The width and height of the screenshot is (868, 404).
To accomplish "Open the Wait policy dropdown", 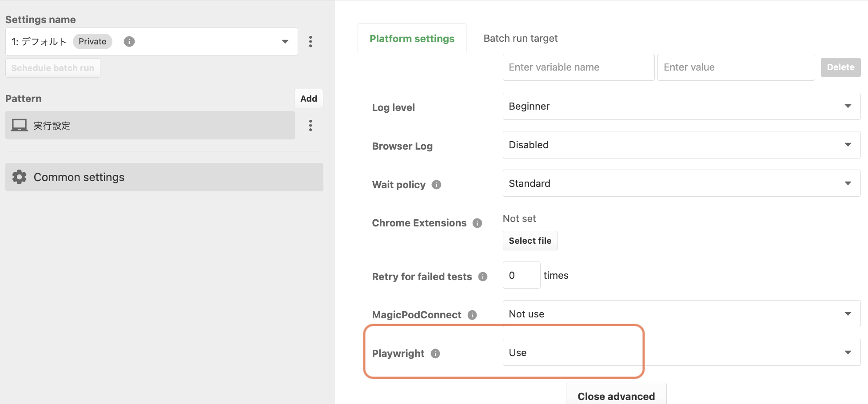I will coord(681,183).
